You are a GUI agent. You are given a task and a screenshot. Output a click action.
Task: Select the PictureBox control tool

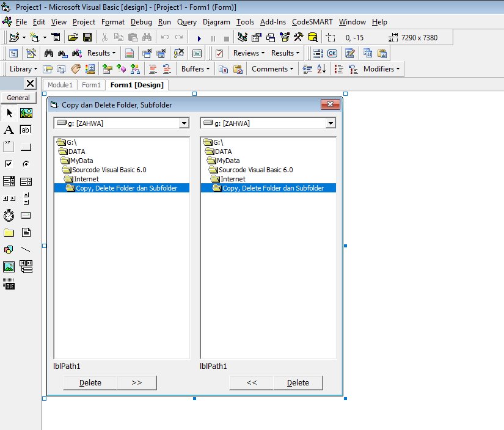[x=26, y=113]
